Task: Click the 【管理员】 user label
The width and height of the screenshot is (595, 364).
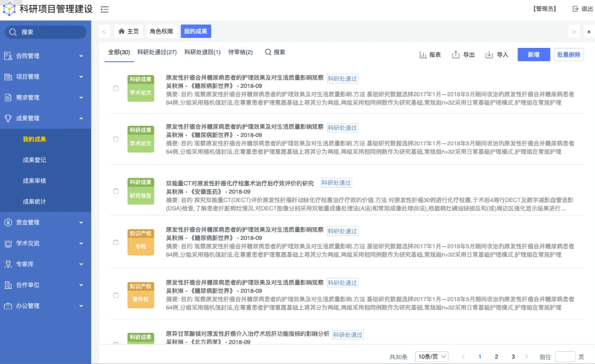Action: click(x=544, y=9)
